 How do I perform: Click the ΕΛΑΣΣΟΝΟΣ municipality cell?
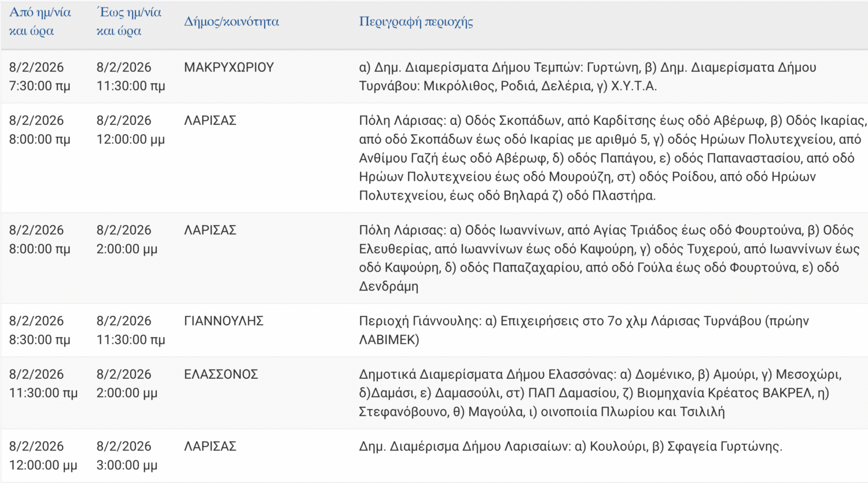[221, 375]
